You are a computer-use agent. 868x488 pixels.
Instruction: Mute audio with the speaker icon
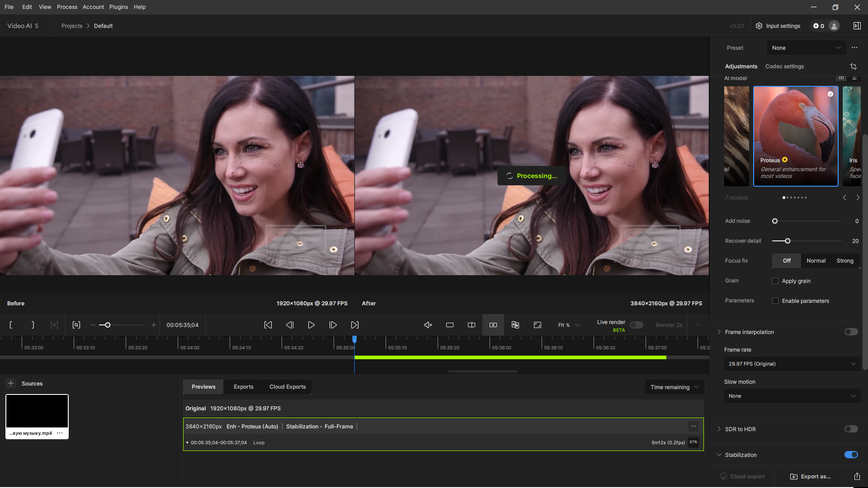[428, 325]
